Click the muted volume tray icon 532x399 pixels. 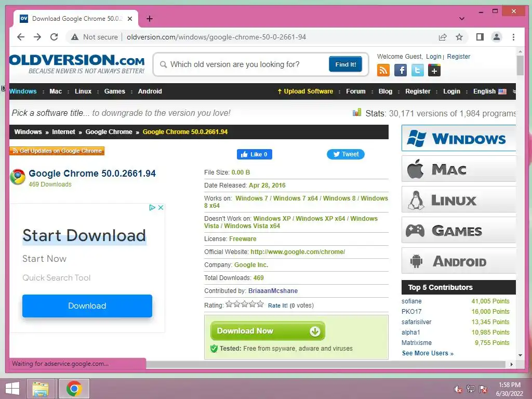(x=458, y=389)
